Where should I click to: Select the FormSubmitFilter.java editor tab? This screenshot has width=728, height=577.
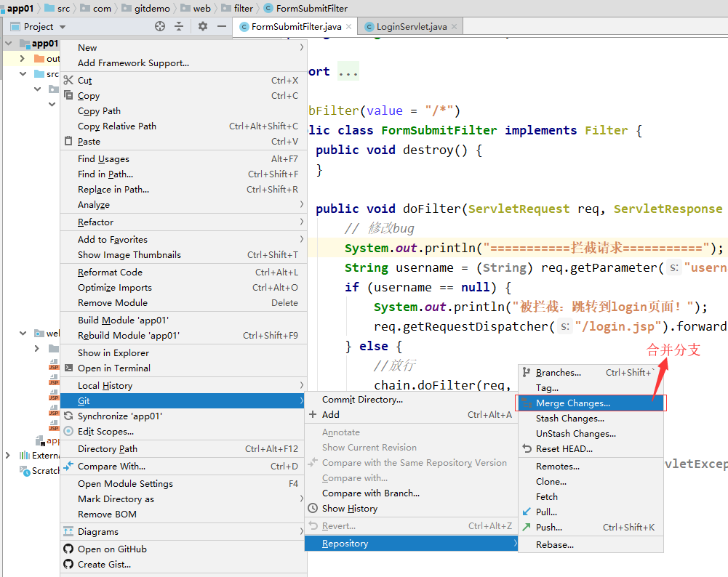(x=295, y=26)
